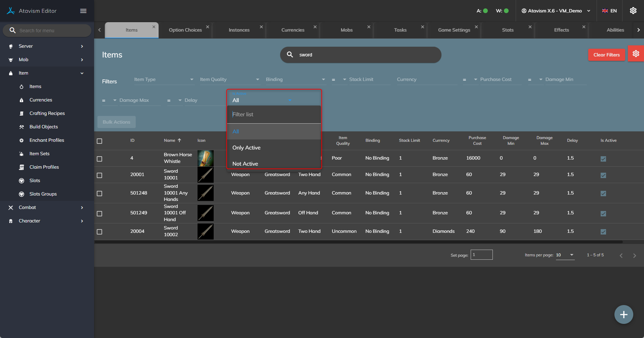This screenshot has height=338, width=644.
Task: Switch to the Currencies tab
Action: point(293,30)
